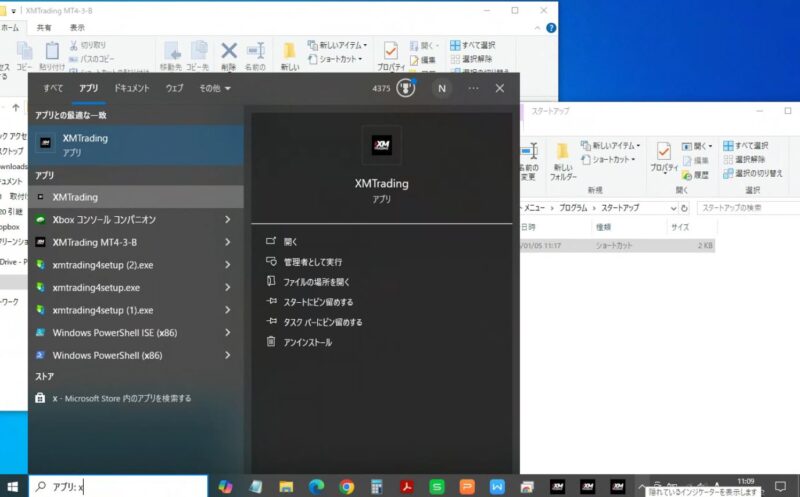
Task: Open 新しいアイテム dropdown in スタートアップ window
Action: click(x=611, y=145)
